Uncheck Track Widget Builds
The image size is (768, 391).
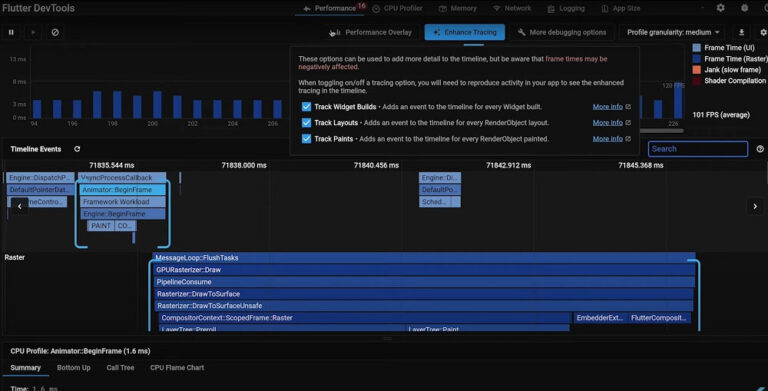click(306, 107)
